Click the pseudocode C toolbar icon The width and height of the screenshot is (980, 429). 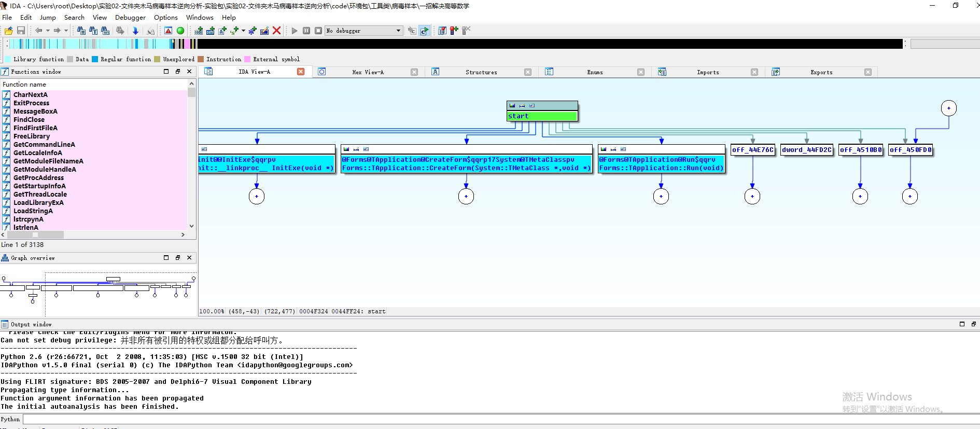click(x=412, y=31)
